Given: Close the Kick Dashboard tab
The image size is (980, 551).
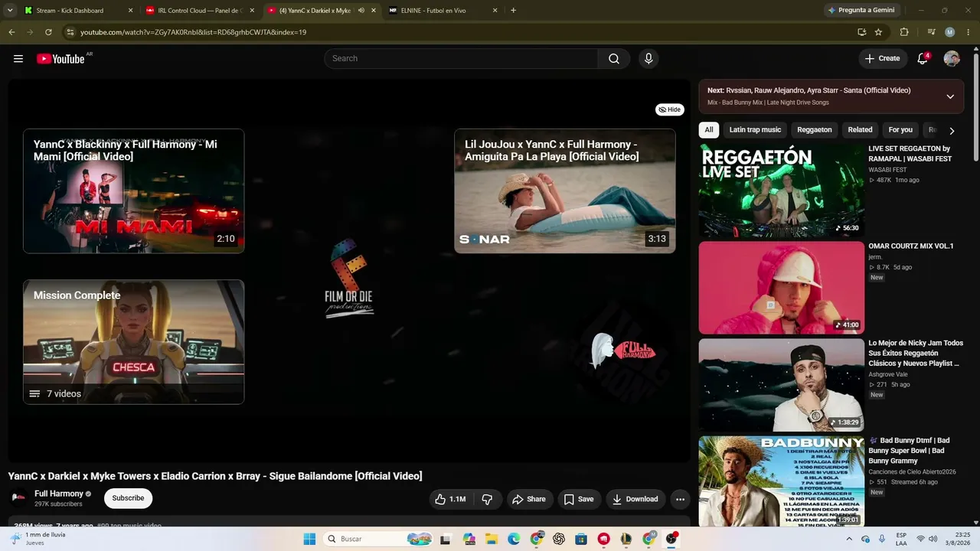Looking at the screenshot, I should click(x=130, y=11).
